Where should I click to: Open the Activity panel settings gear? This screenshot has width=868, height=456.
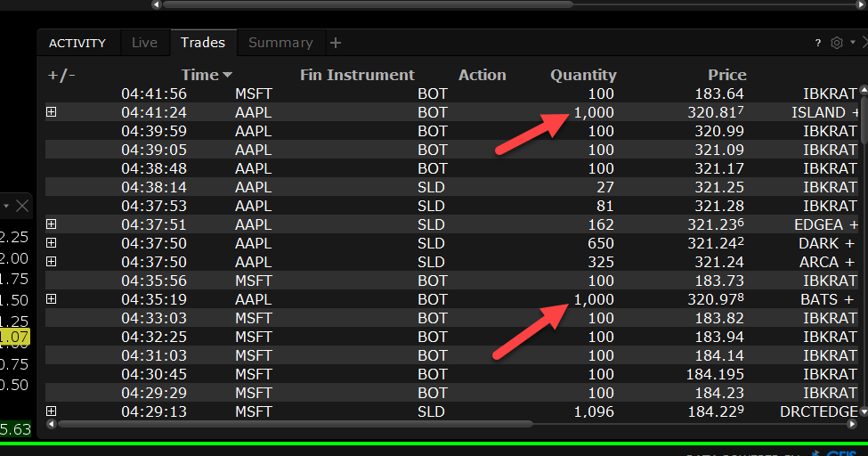(x=836, y=43)
